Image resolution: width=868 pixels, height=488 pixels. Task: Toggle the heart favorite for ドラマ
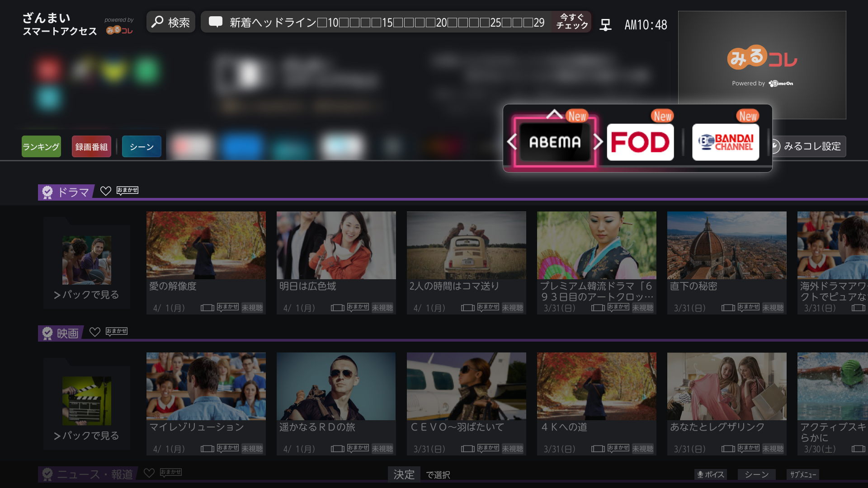pyautogui.click(x=105, y=191)
